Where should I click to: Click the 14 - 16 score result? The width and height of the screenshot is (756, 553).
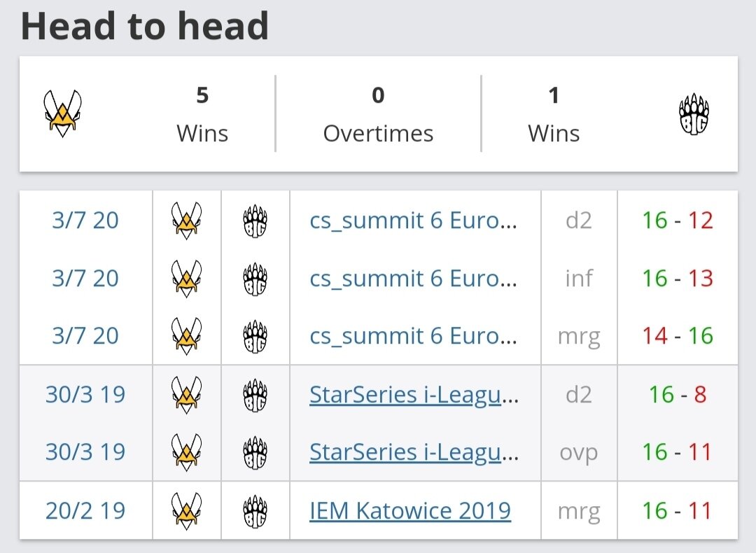click(x=677, y=336)
